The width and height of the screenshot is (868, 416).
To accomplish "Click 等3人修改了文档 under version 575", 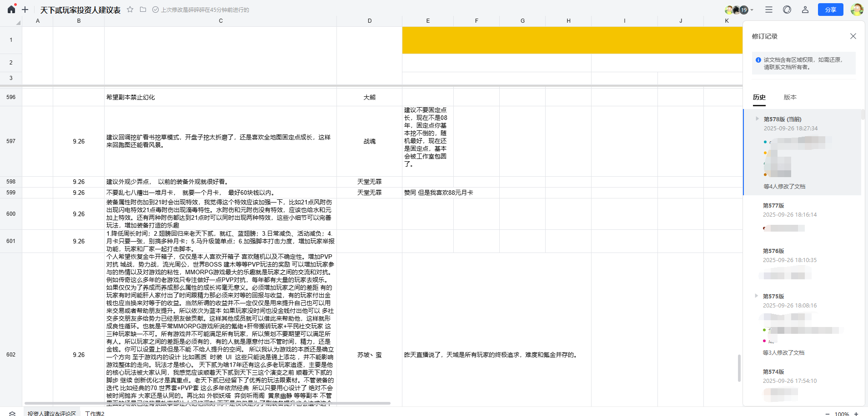I will click(x=783, y=353).
